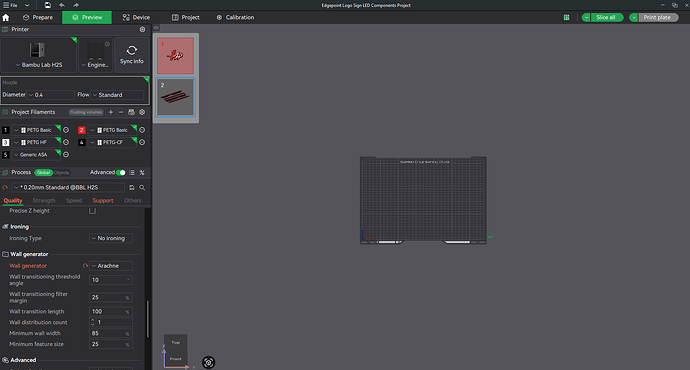Open the Ironing Type dropdown
This screenshot has height=370, width=690.
111,238
